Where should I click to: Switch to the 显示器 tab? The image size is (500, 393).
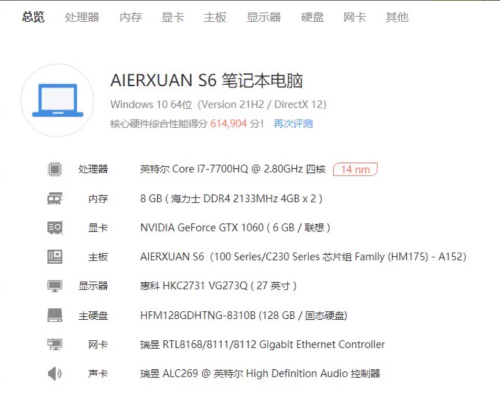coord(264,17)
